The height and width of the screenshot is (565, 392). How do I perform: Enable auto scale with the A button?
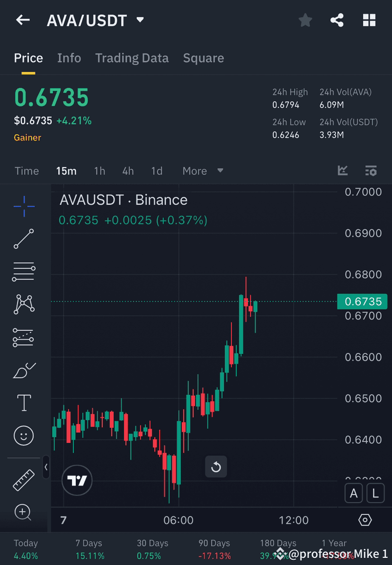(354, 493)
